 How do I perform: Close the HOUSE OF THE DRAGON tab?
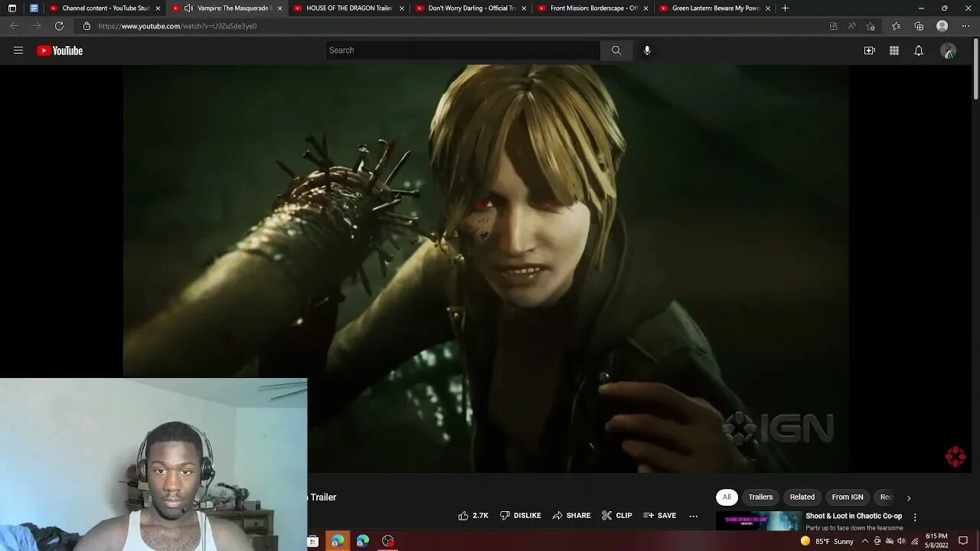[x=402, y=8]
